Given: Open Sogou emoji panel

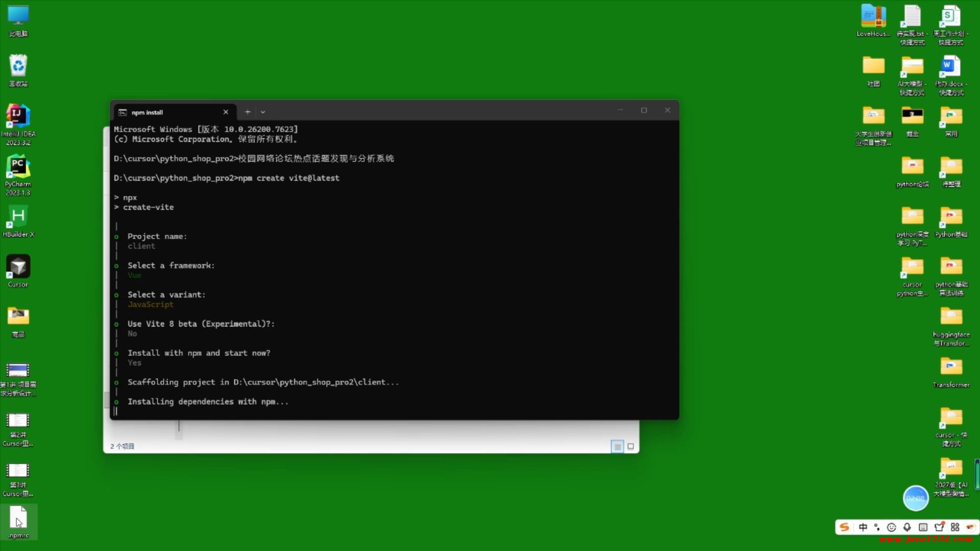Looking at the screenshot, I should pyautogui.click(x=892, y=527).
